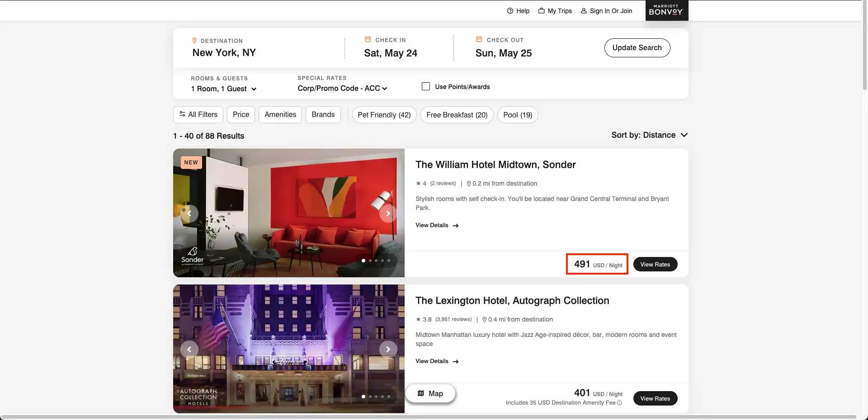
Task: Click the destination pin icon
Action: click(x=194, y=41)
